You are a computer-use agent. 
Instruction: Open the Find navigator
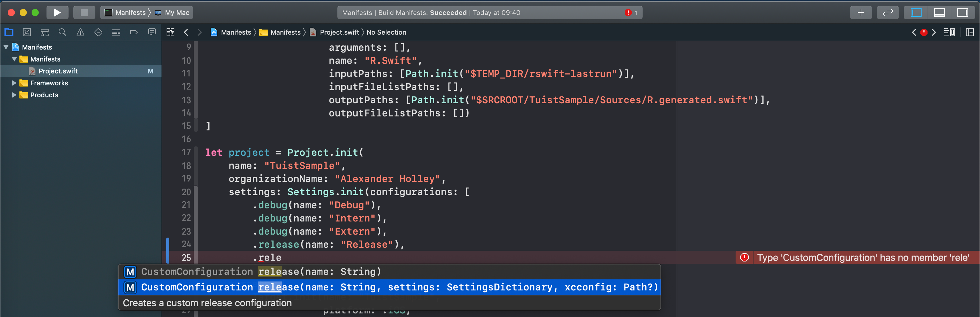(x=62, y=32)
